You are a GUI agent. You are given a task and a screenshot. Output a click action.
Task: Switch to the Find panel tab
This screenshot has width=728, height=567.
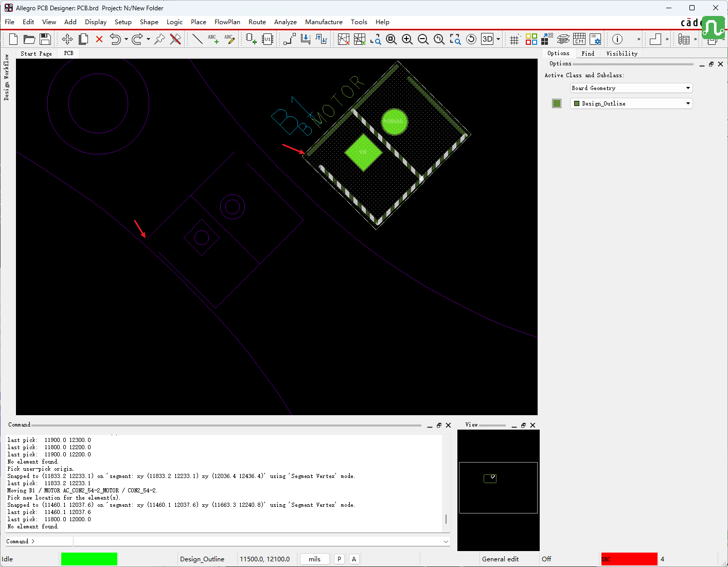click(588, 54)
